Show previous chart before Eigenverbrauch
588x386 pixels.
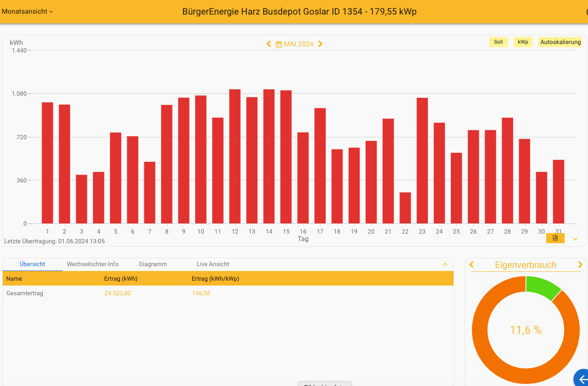tap(472, 265)
